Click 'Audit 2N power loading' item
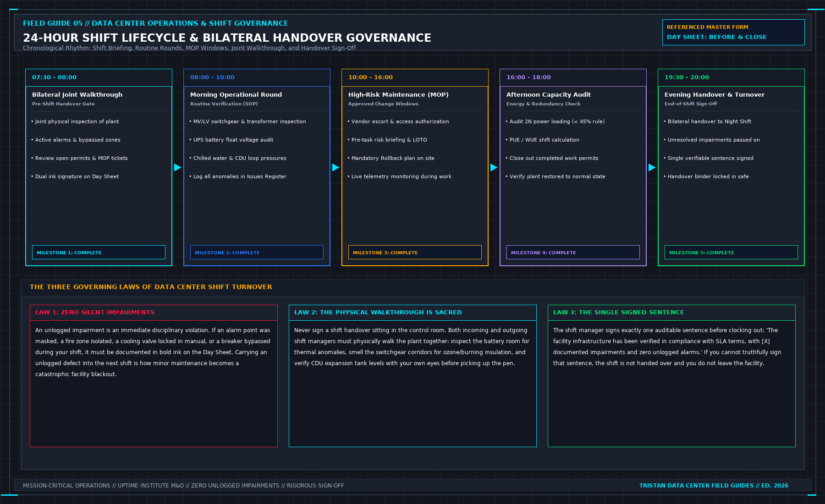Image resolution: width=825 pixels, height=504 pixels. pyautogui.click(x=555, y=121)
